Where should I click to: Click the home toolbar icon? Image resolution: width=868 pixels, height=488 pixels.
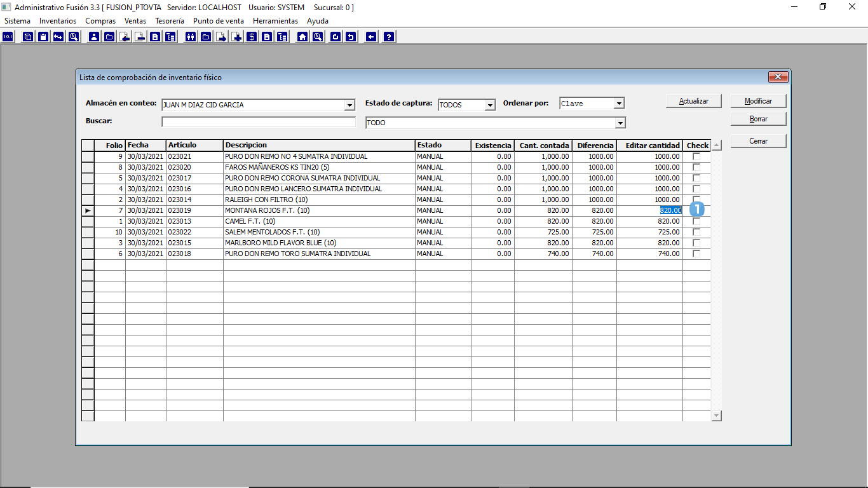(x=302, y=37)
